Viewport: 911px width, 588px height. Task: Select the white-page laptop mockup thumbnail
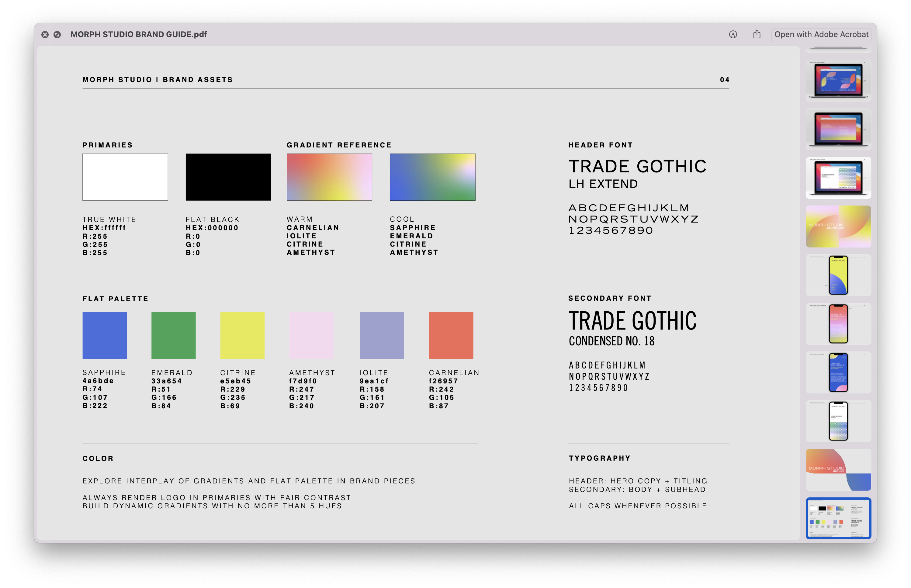[838, 178]
